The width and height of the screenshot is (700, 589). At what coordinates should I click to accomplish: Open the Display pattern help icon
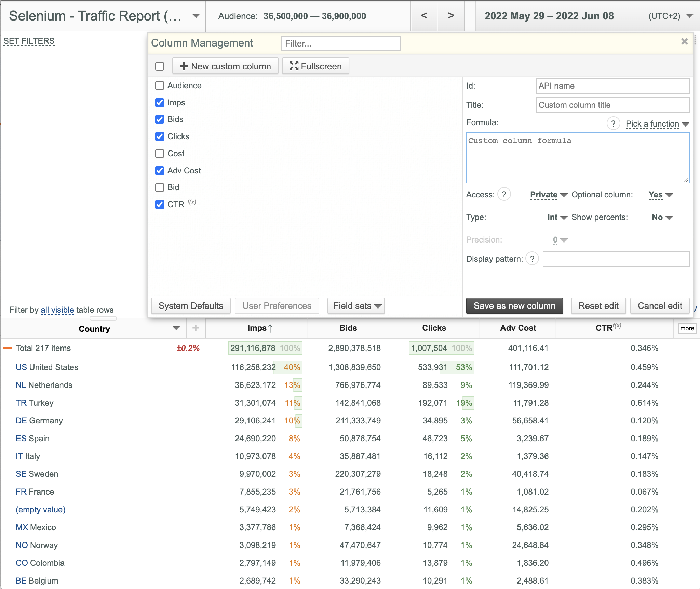point(532,259)
